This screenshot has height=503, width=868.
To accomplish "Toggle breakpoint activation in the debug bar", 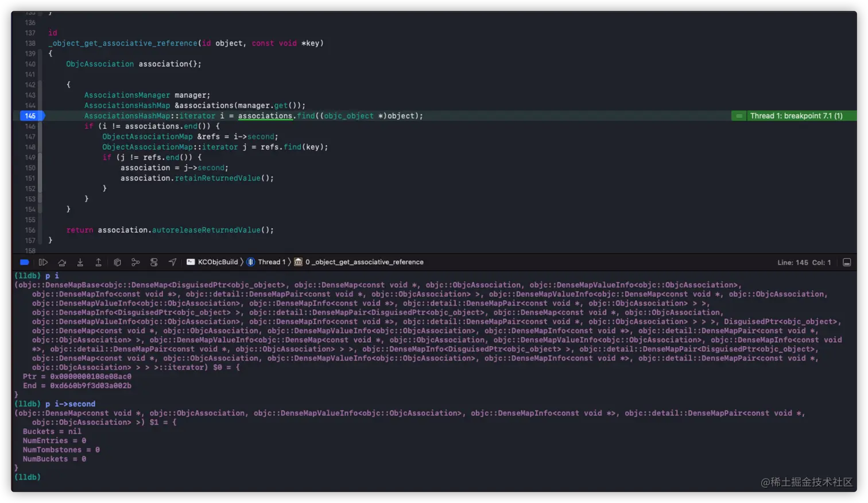I will point(24,262).
